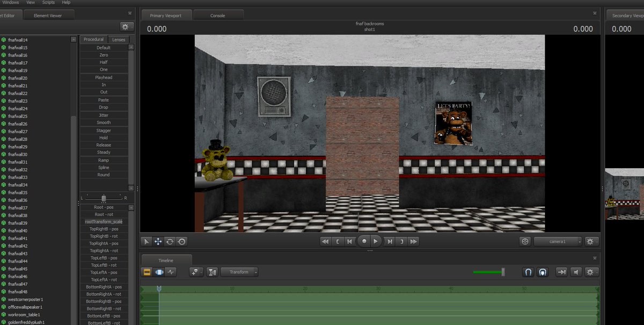Open the timeline settings gear menu
This screenshot has height=325, width=644.
pyautogui.click(x=592, y=272)
